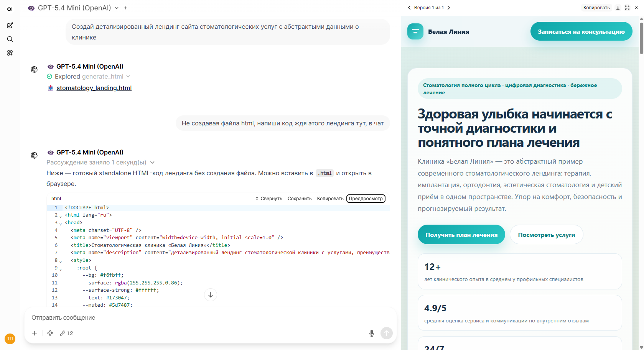Click the .html inline code chip

point(325,173)
